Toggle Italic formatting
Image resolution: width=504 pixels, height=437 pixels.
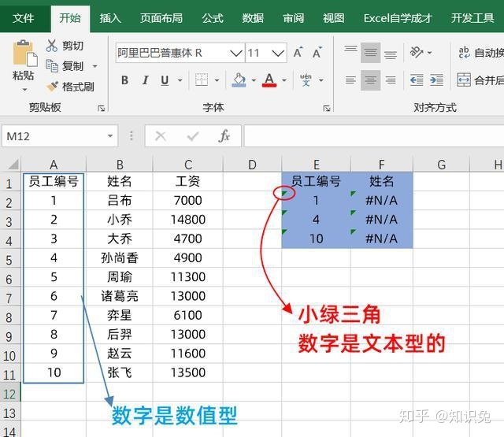pos(145,80)
